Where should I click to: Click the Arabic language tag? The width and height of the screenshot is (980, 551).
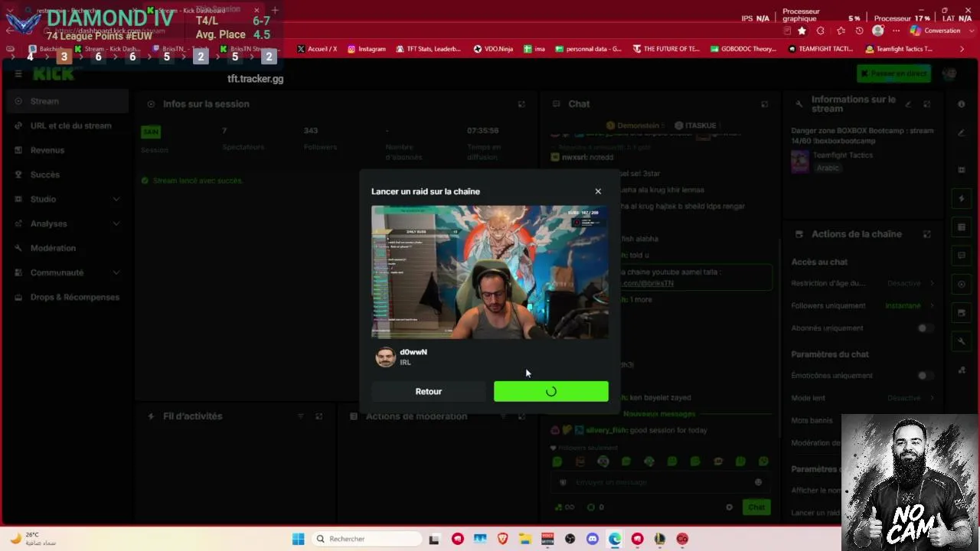827,168
